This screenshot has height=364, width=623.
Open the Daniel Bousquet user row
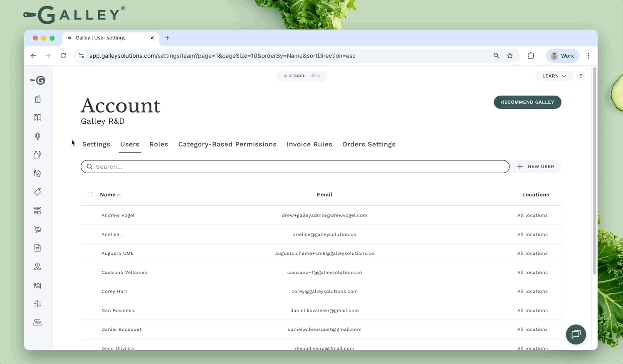(321, 330)
